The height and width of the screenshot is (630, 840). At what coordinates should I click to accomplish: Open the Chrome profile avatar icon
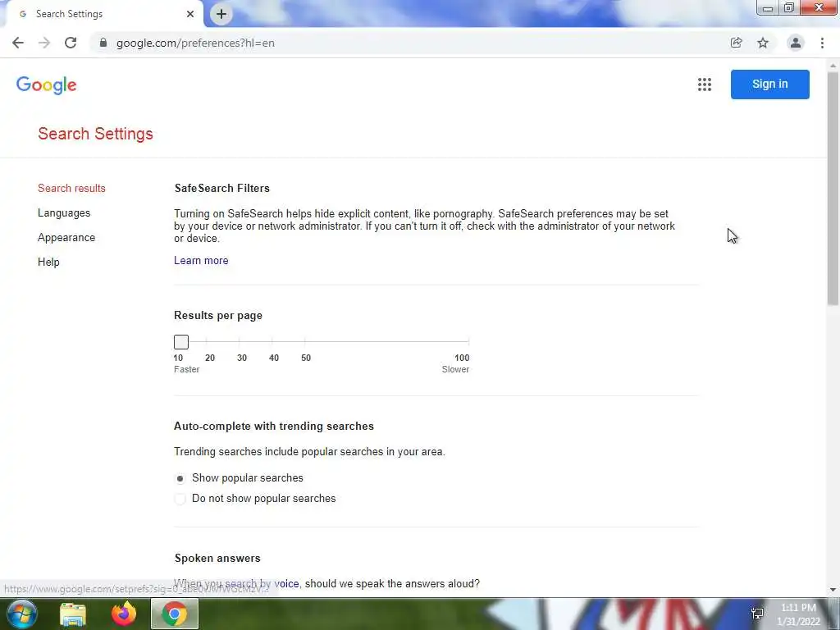click(796, 43)
